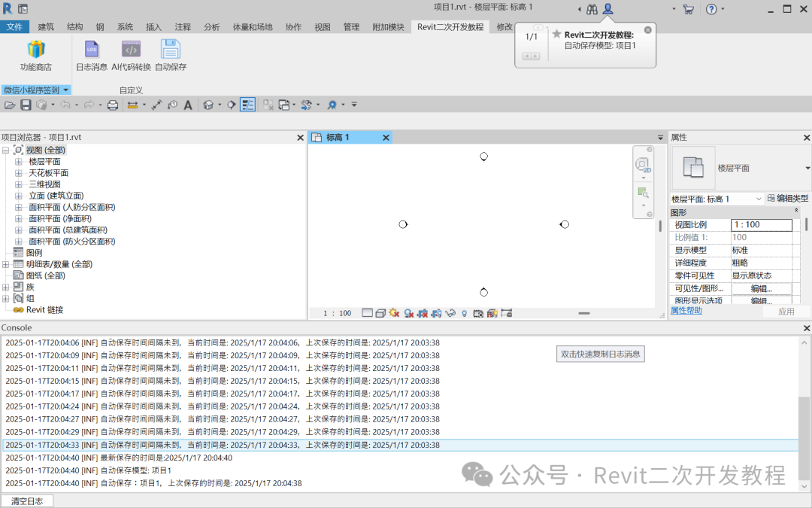Select the Section tool icon
This screenshot has height=508, width=812.
coord(232,105)
